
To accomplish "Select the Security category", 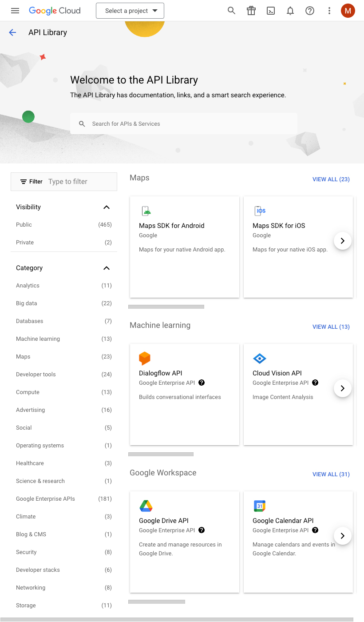I will point(64,552).
